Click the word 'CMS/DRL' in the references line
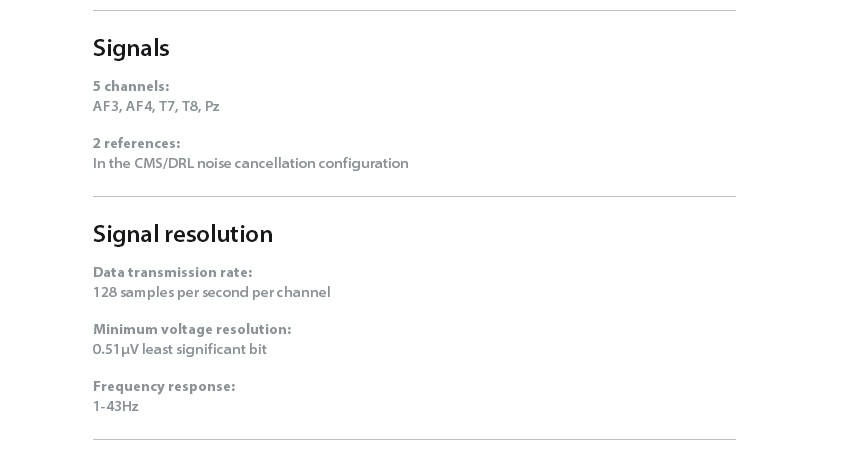Image resolution: width=849 pixels, height=456 pixels. point(164,163)
